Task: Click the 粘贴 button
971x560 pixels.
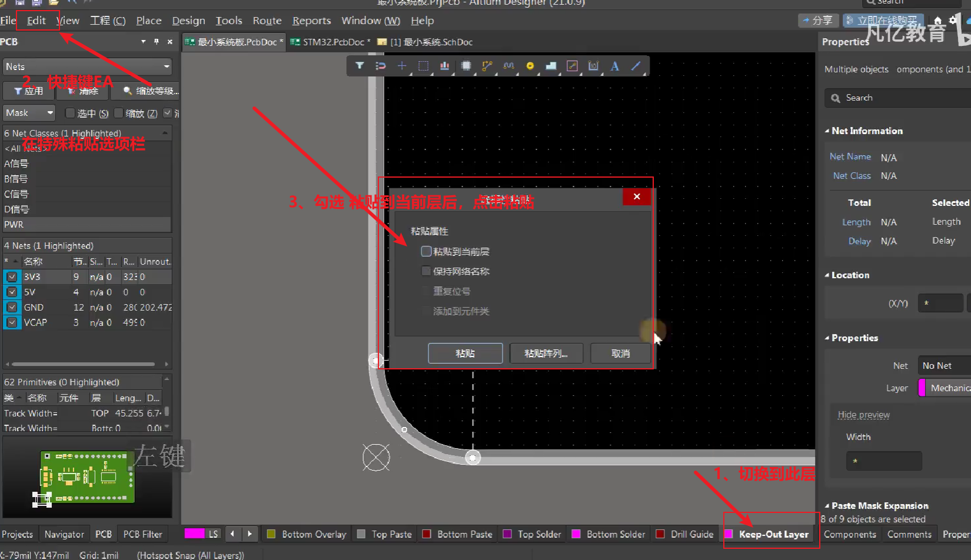Action: point(465,354)
